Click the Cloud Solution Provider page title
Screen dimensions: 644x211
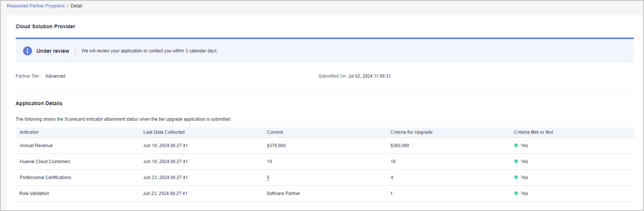pyautogui.click(x=45, y=26)
